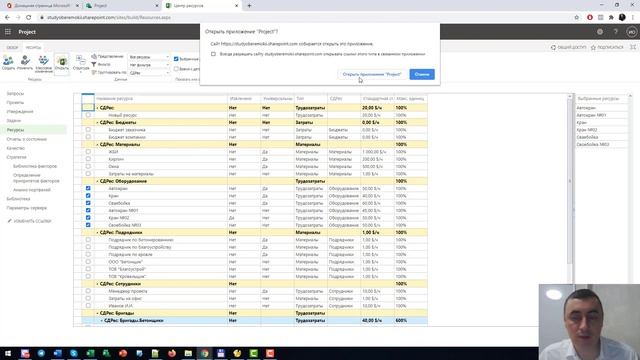Switch to the Обзор ribbon tab
The image size is (640, 360).
point(12,47)
